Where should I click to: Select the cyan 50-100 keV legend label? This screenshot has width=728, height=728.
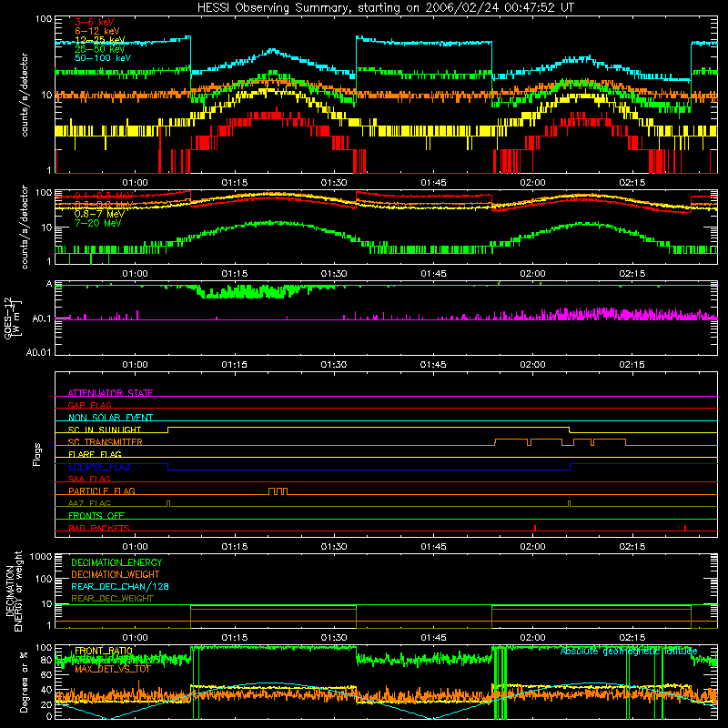pyautogui.click(x=102, y=58)
